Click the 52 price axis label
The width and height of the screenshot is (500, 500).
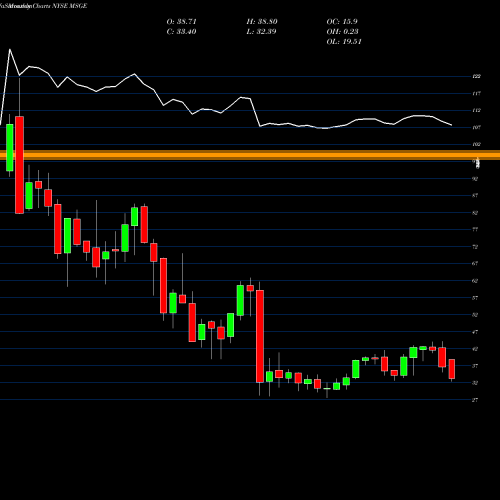475,315
